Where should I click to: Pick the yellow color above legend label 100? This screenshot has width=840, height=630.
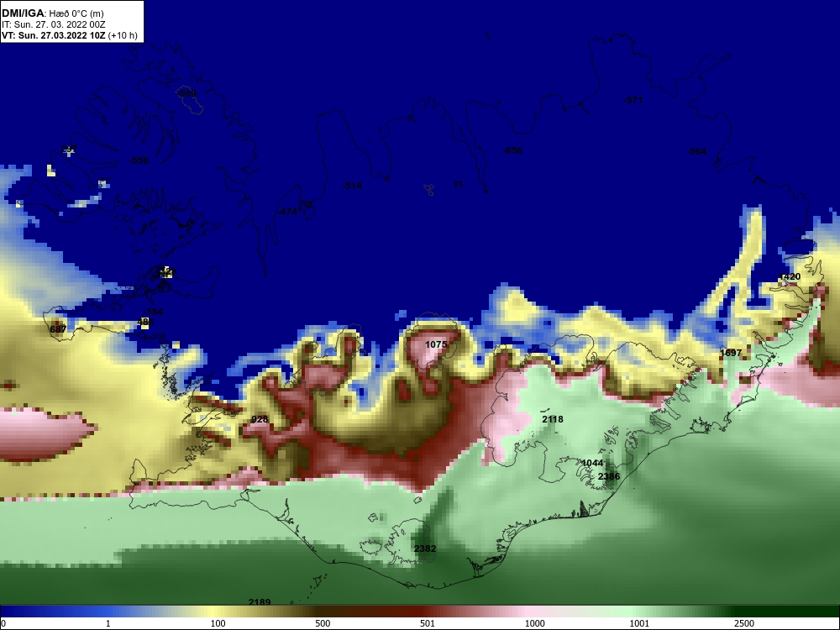(214, 612)
